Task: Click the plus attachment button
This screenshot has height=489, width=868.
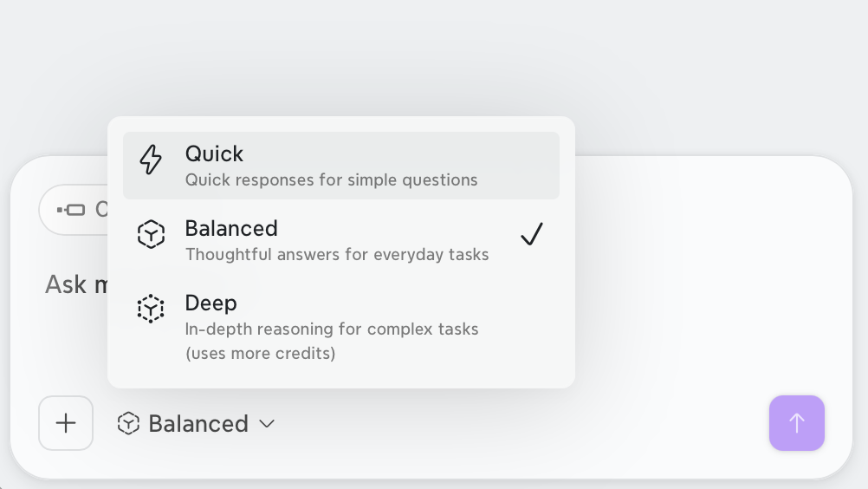Action: click(x=66, y=423)
